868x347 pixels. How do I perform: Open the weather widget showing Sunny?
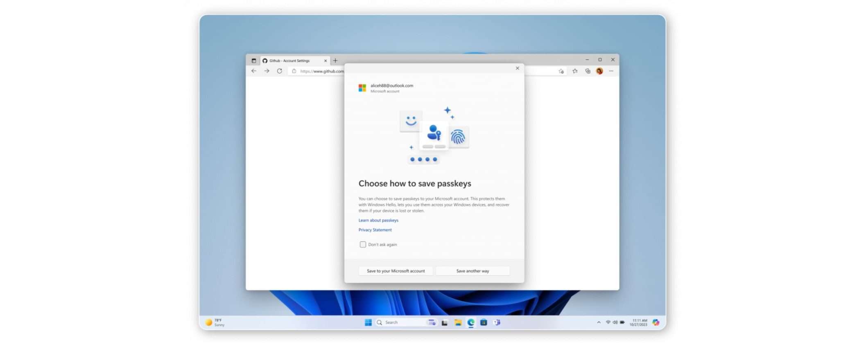[215, 322]
